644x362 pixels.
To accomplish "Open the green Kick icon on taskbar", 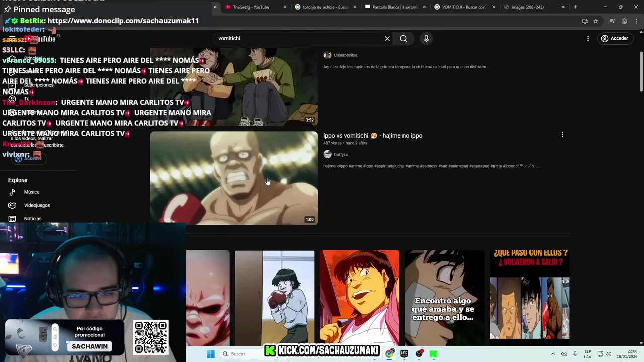I will click(433, 354).
